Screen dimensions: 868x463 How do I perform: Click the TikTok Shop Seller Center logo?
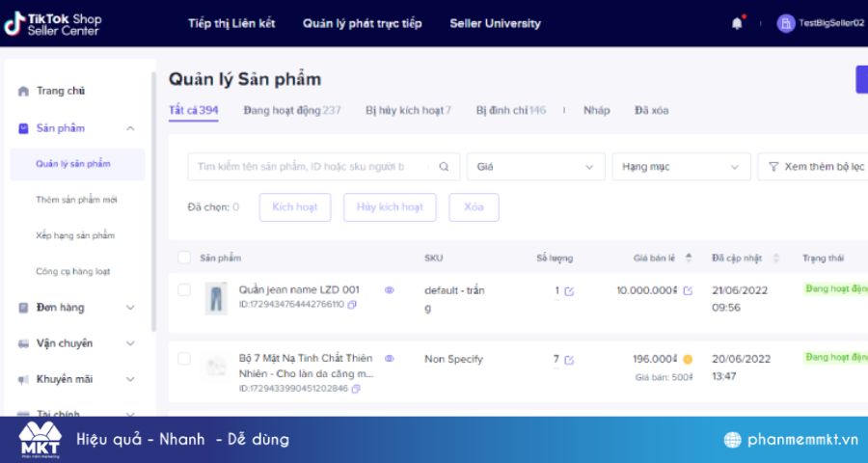click(53, 23)
